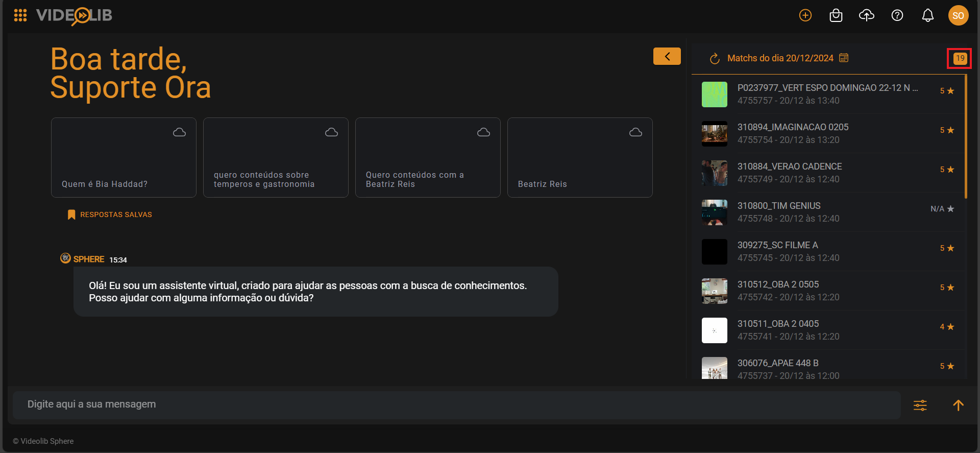
Task: Click 5 star rating of P0237977_VERT ESPO DOMINGAO
Action: (947, 91)
